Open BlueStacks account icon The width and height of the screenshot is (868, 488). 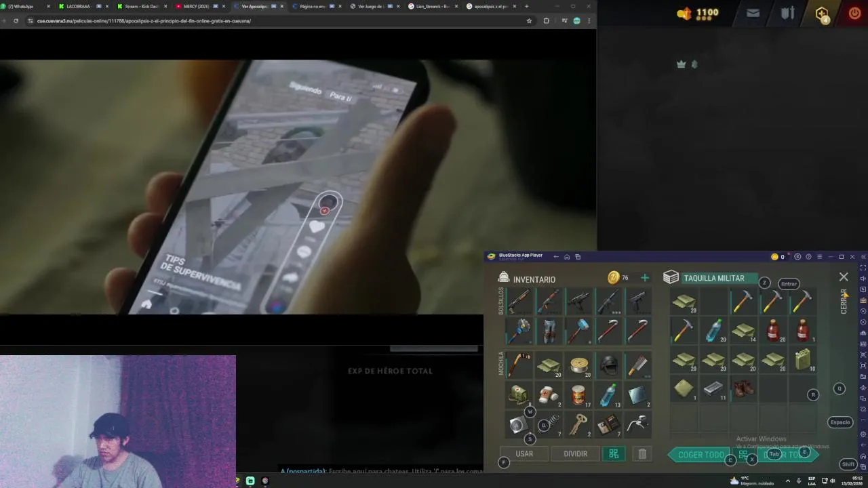click(797, 257)
